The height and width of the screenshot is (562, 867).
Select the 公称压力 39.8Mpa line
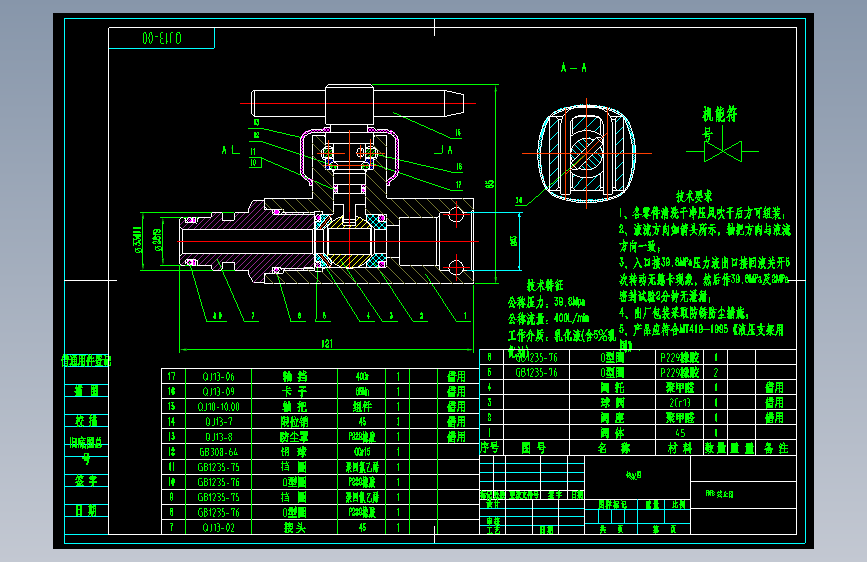click(546, 303)
